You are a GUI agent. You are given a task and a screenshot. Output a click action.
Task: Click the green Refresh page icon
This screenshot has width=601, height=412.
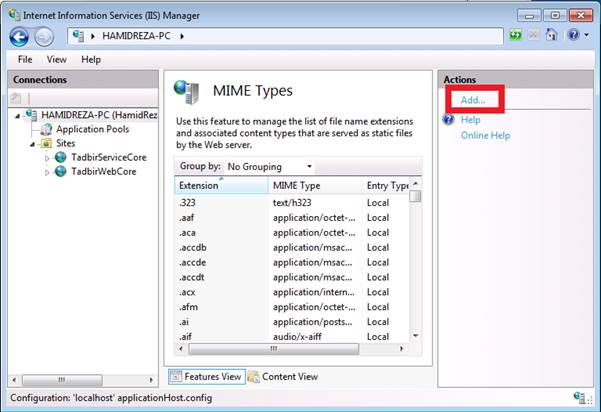[x=515, y=36]
